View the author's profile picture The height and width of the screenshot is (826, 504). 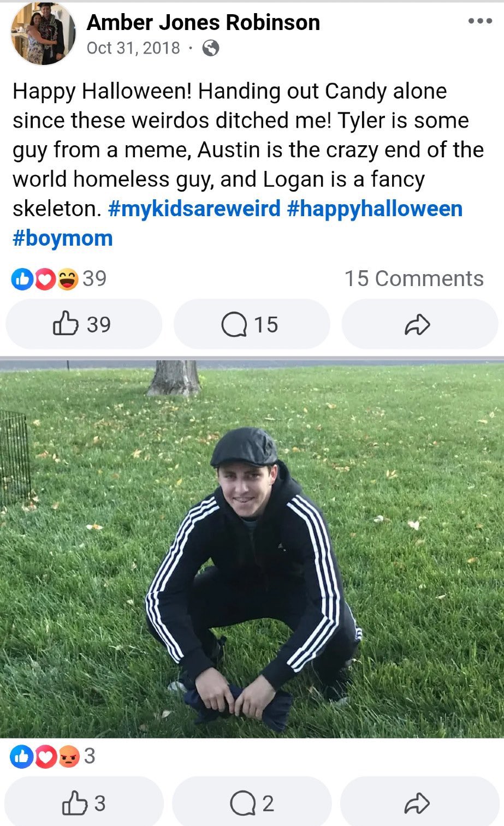43,33
